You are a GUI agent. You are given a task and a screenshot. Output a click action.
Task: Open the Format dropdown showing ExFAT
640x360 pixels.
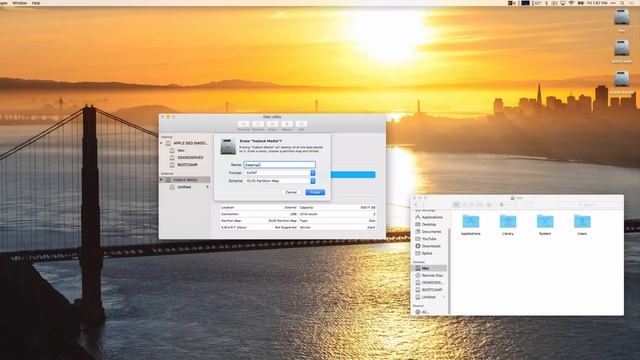[x=280, y=173]
